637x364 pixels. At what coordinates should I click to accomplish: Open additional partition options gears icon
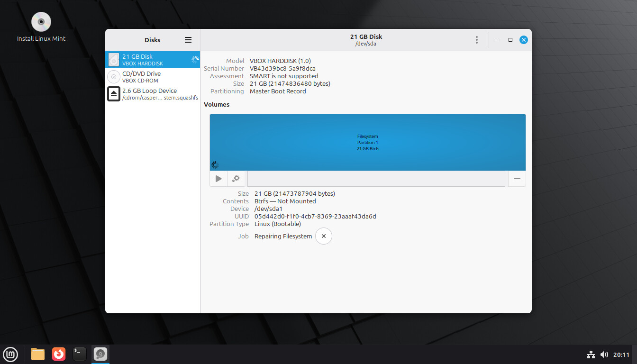tap(236, 179)
